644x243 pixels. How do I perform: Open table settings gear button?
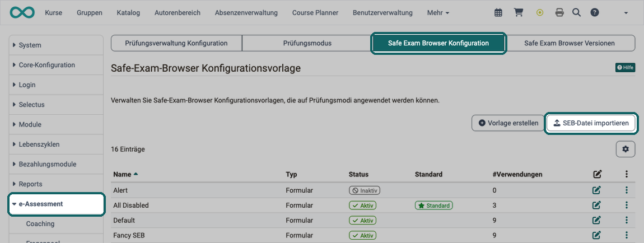click(x=626, y=149)
